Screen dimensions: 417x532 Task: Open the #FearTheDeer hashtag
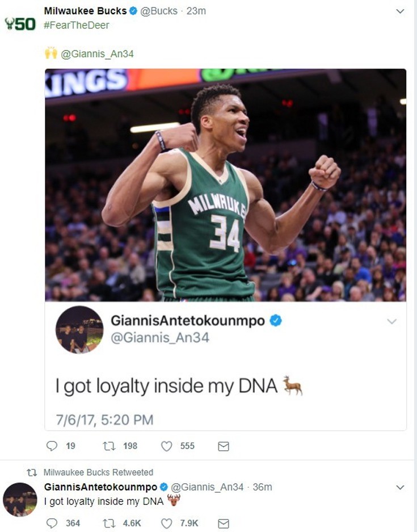coord(77,25)
